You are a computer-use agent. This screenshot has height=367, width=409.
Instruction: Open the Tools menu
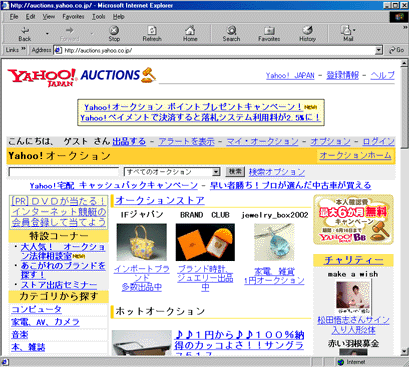pyautogui.click(x=99, y=17)
